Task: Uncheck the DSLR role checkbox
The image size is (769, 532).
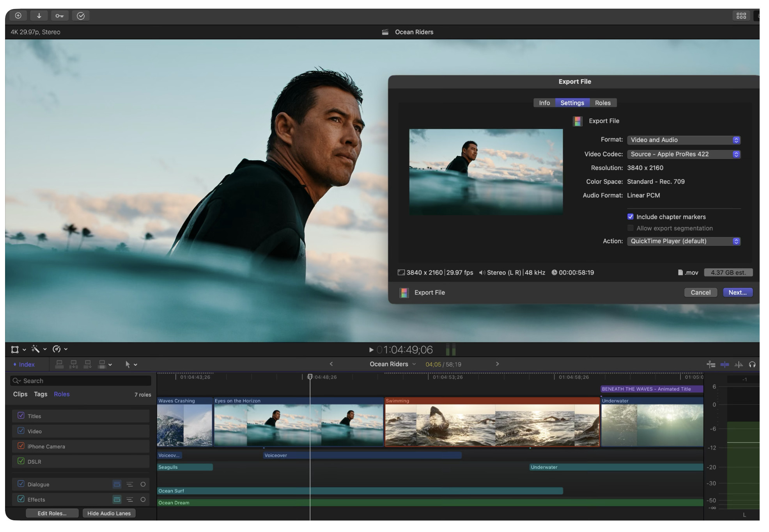Action: [21, 461]
